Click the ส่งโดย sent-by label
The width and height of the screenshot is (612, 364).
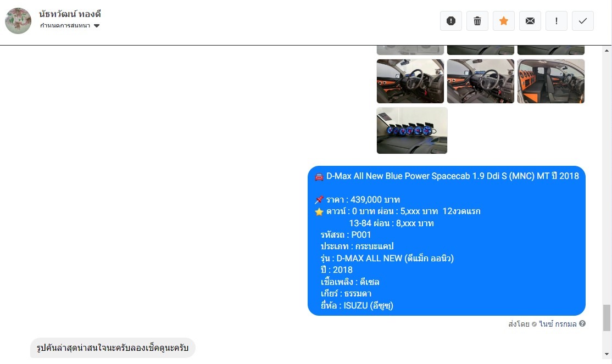(519, 324)
